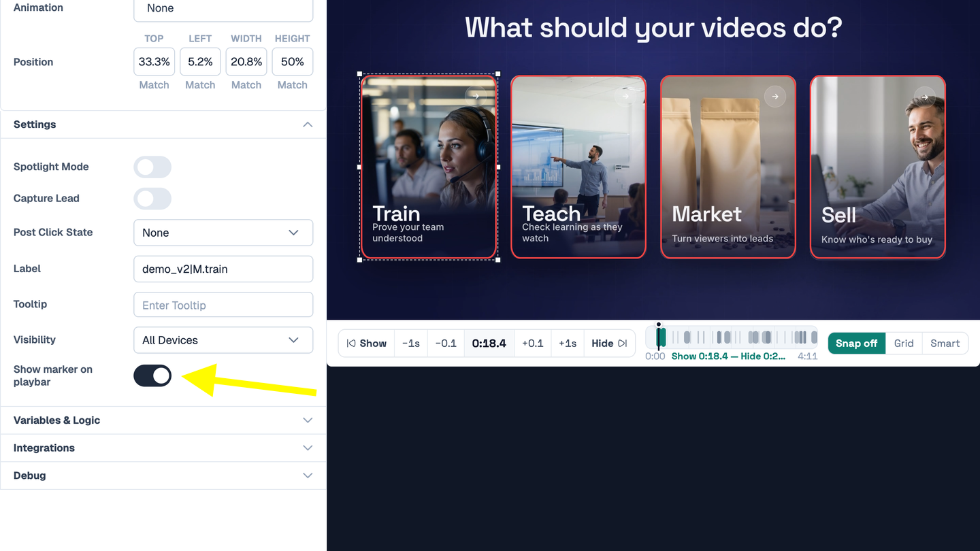Select the Snap off option
This screenshot has height=551, width=980.
(856, 344)
